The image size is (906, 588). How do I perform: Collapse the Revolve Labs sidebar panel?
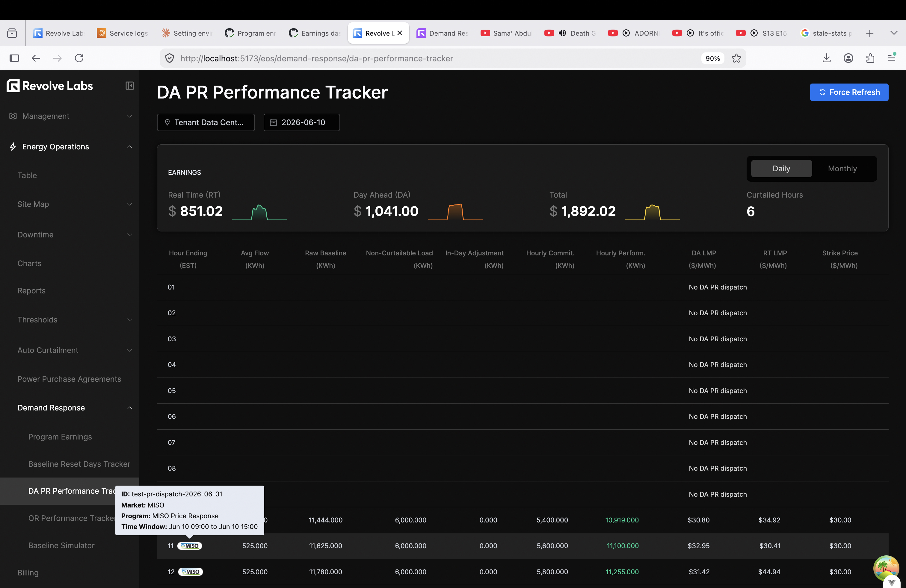tap(129, 86)
